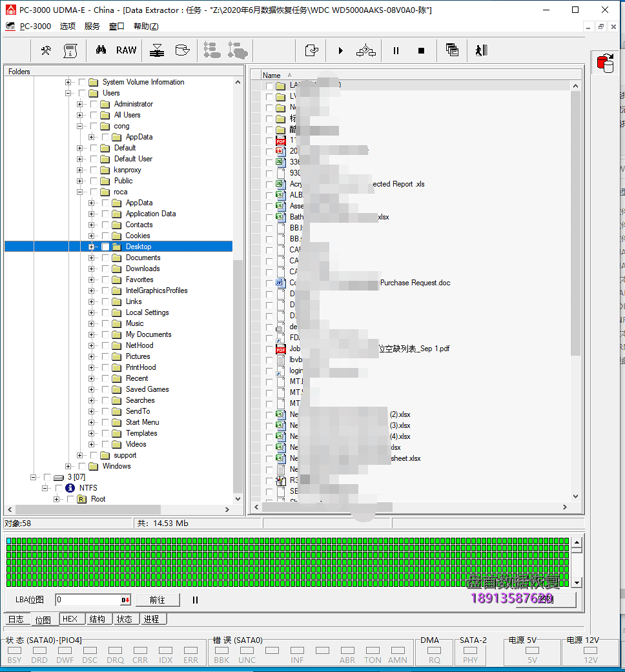Click the LBA位图 input field
The image size is (625, 672).
point(88,600)
